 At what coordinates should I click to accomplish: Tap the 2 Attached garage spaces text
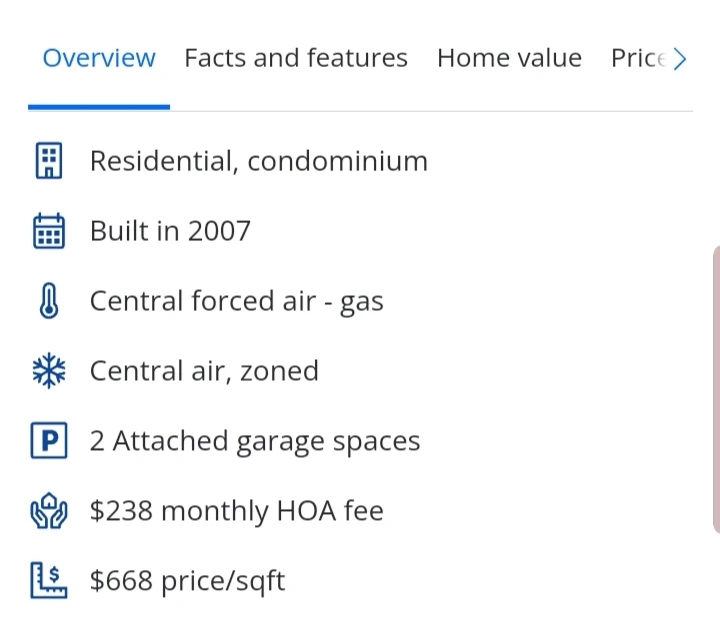(254, 441)
